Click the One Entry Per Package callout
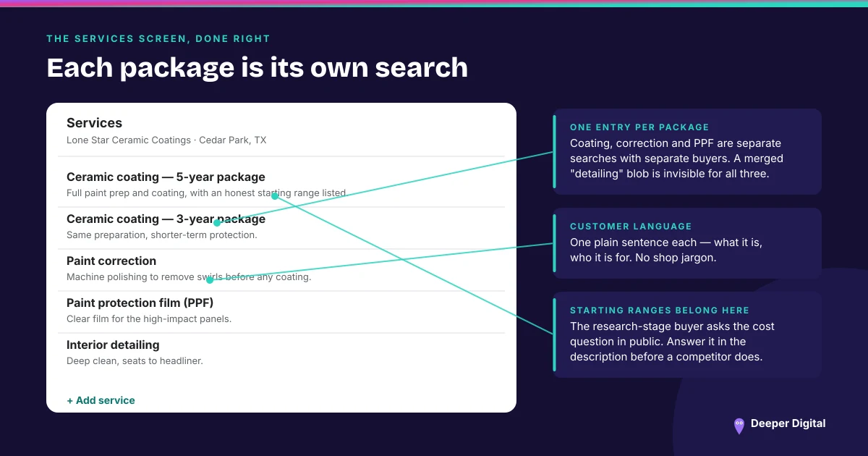Screen dimensions: 868x456 pyautogui.click(x=687, y=151)
